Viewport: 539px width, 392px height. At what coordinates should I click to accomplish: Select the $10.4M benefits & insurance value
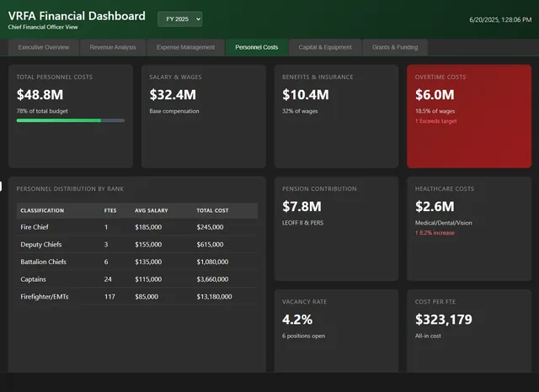(x=306, y=95)
